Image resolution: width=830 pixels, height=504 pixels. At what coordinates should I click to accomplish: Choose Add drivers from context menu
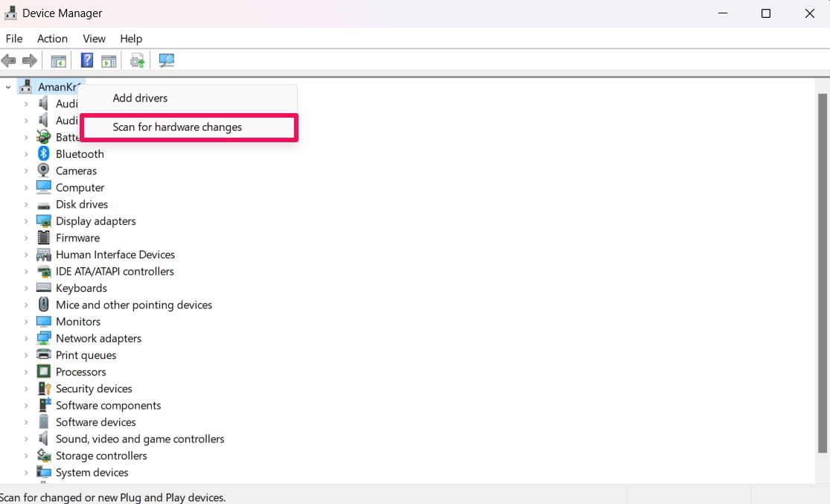[188, 98]
